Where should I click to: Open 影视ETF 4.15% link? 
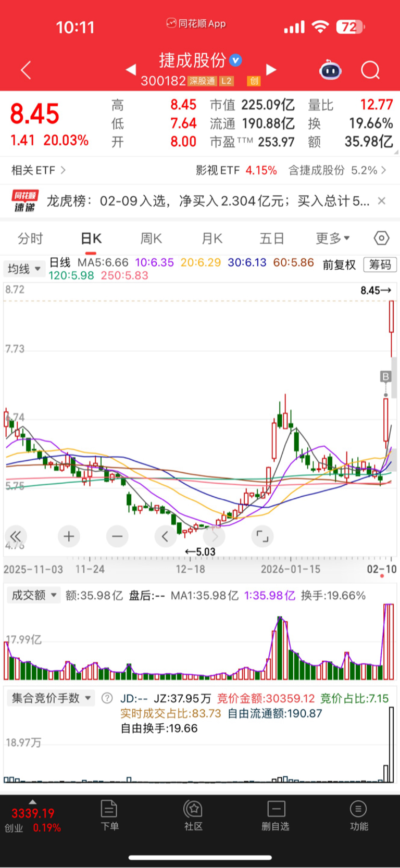[236, 170]
